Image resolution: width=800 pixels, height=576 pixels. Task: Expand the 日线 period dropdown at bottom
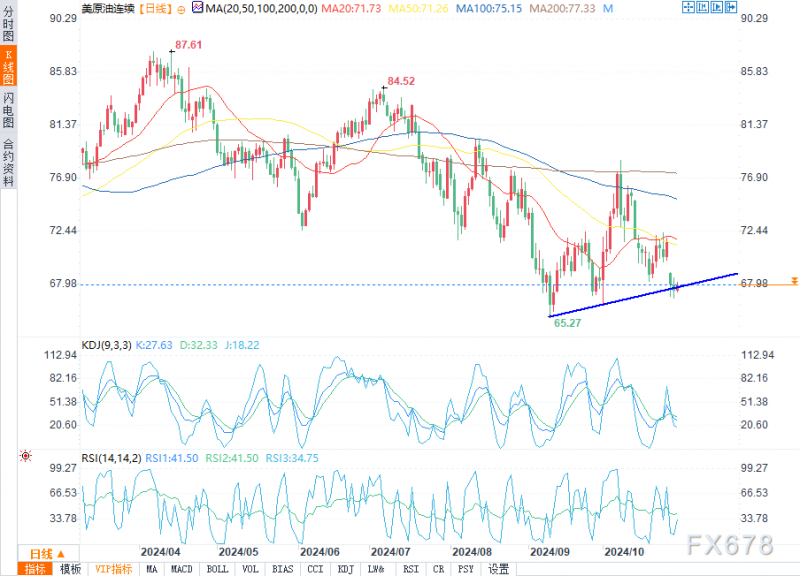(48, 554)
